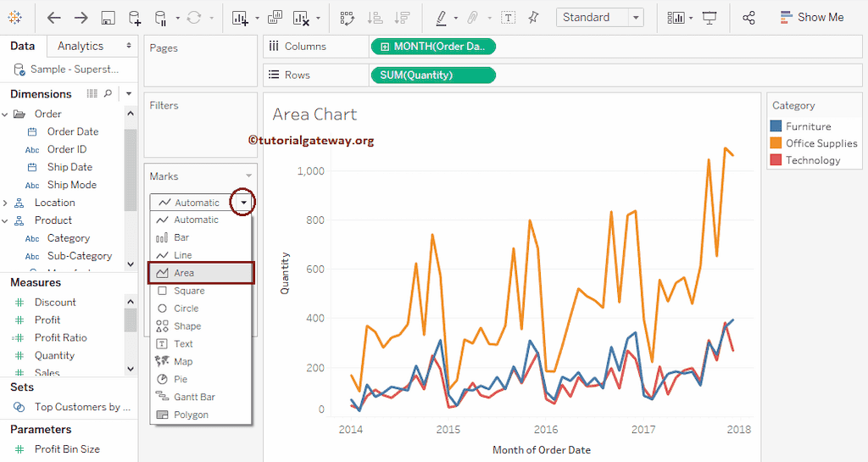868x462 pixels.
Task: Click the Show Me button
Action: tap(811, 18)
